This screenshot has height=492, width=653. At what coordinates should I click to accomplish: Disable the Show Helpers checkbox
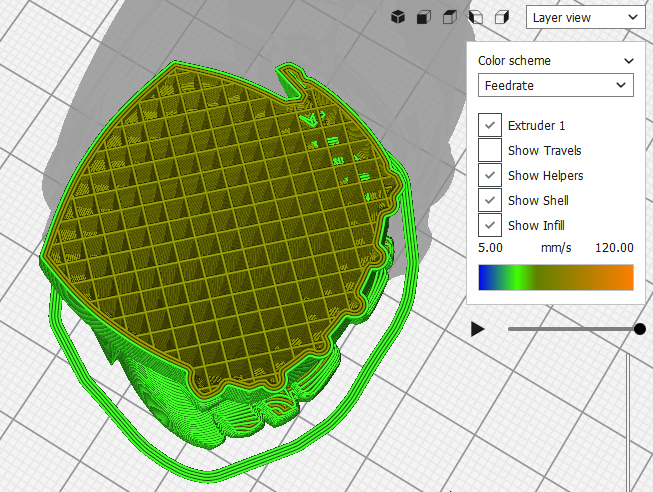[490, 175]
